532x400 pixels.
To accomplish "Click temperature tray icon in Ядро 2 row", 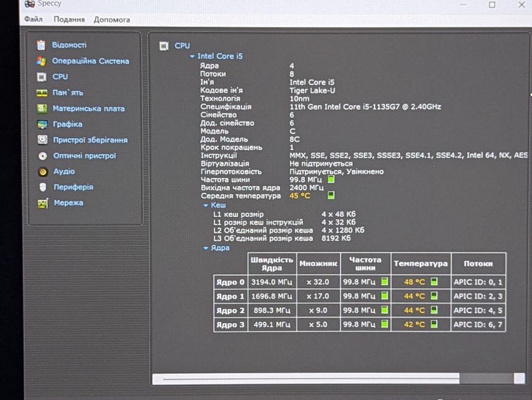I will tap(434, 310).
